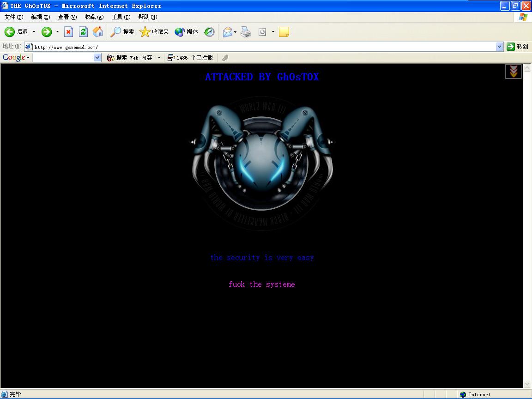Click the gray square toolbar icon

[x=262, y=32]
